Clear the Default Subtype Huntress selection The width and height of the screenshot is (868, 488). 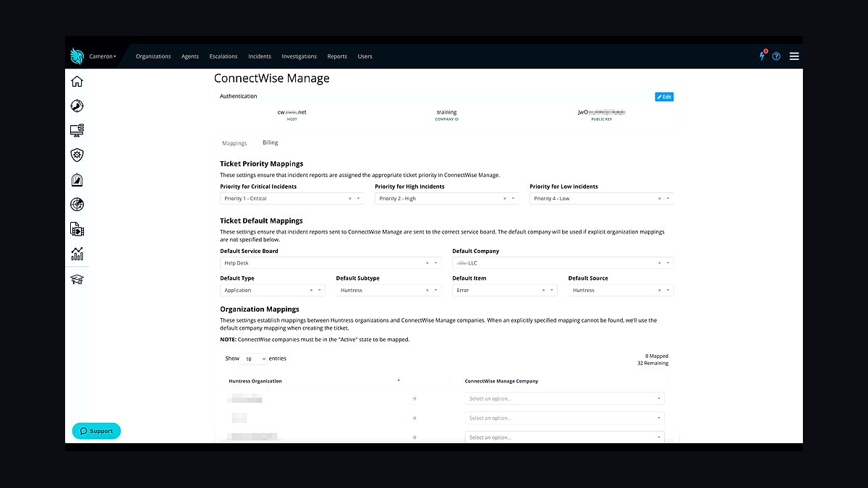coord(427,291)
